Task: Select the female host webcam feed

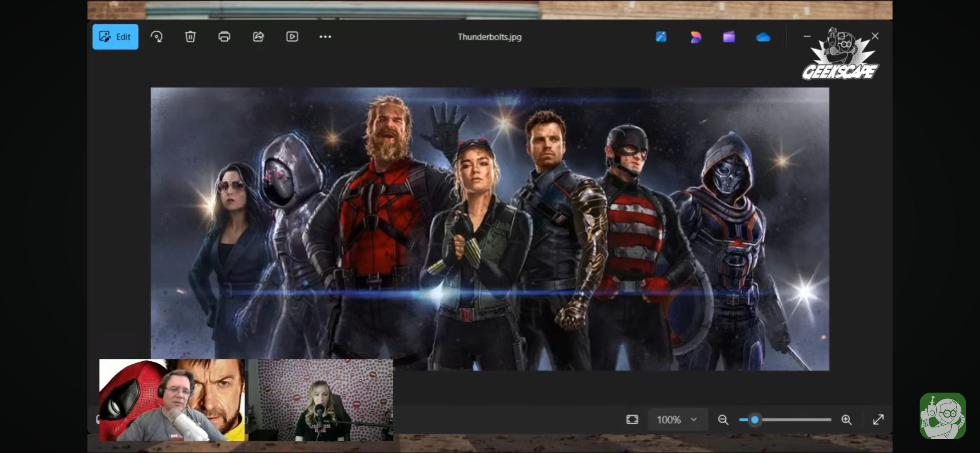Action: click(320, 400)
